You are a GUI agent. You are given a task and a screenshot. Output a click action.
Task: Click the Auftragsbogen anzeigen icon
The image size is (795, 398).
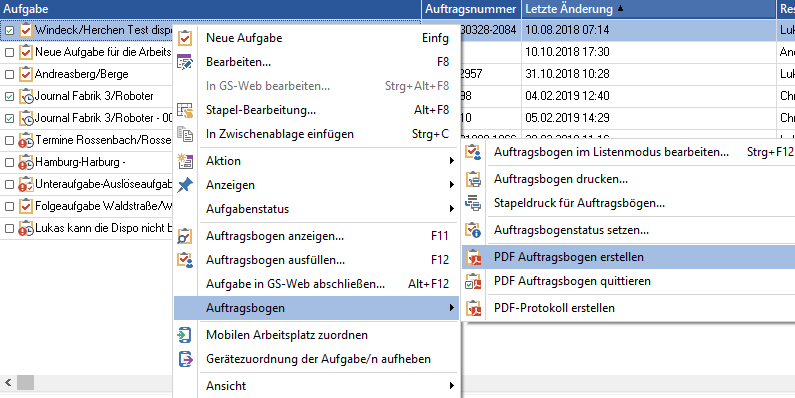(185, 236)
